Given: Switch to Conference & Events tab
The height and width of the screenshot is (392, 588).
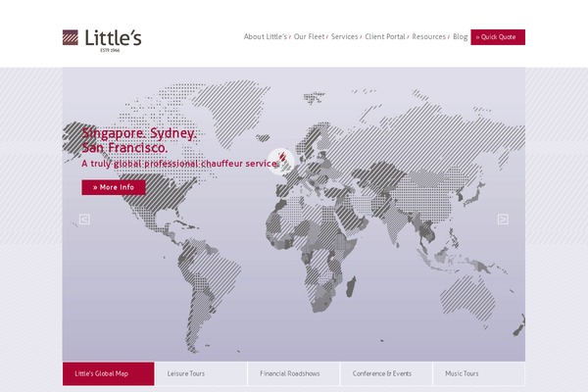Looking at the screenshot, I should coord(386,373).
